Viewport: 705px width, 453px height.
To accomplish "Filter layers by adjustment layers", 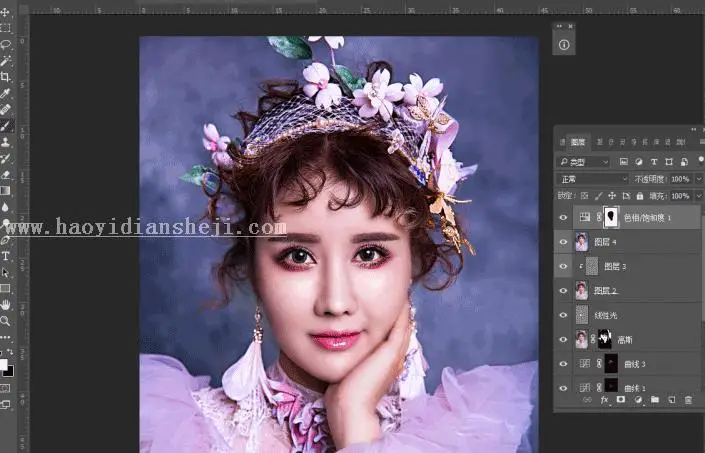I will [638, 162].
